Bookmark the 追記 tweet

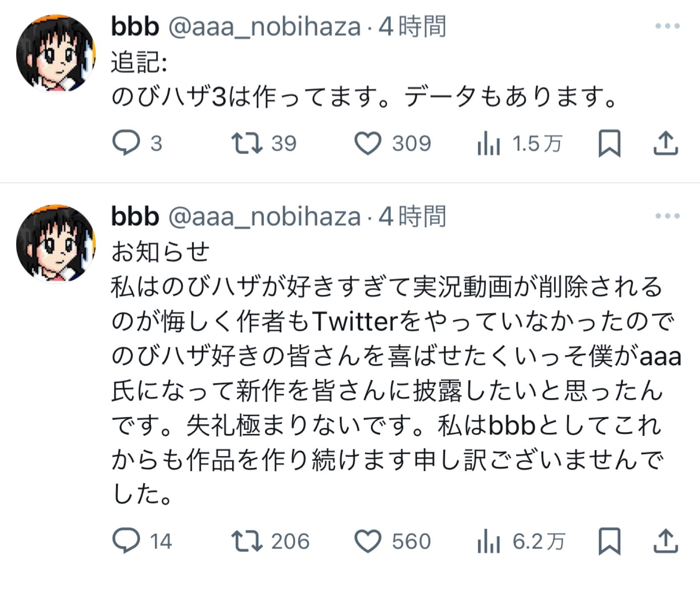[609, 143]
